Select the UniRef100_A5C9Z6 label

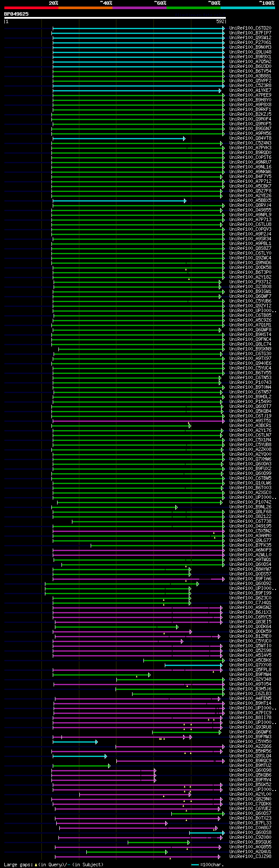click(250, 320)
